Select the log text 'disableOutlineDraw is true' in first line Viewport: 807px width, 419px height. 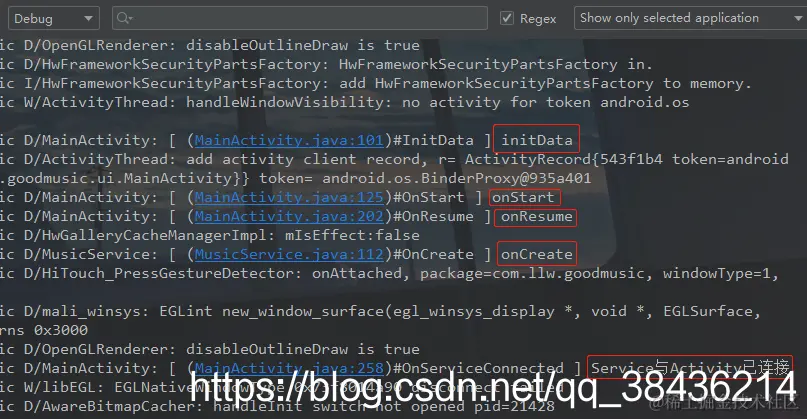pos(303,45)
